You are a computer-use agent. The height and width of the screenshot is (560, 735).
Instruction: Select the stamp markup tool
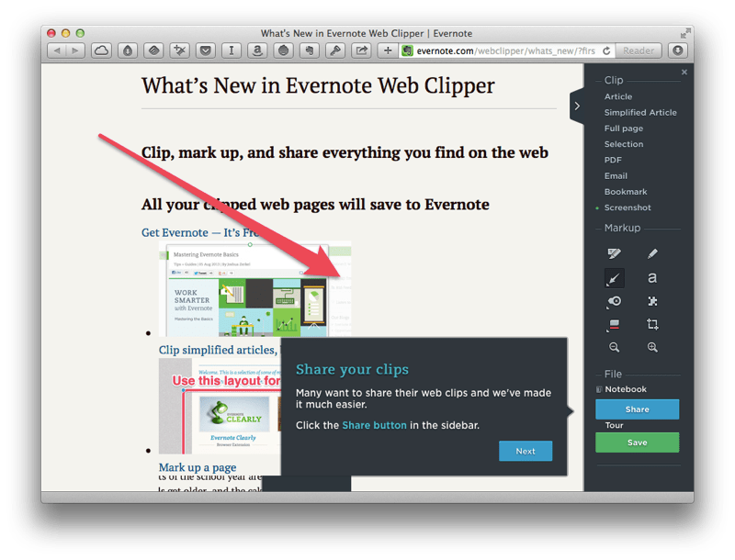point(614,301)
